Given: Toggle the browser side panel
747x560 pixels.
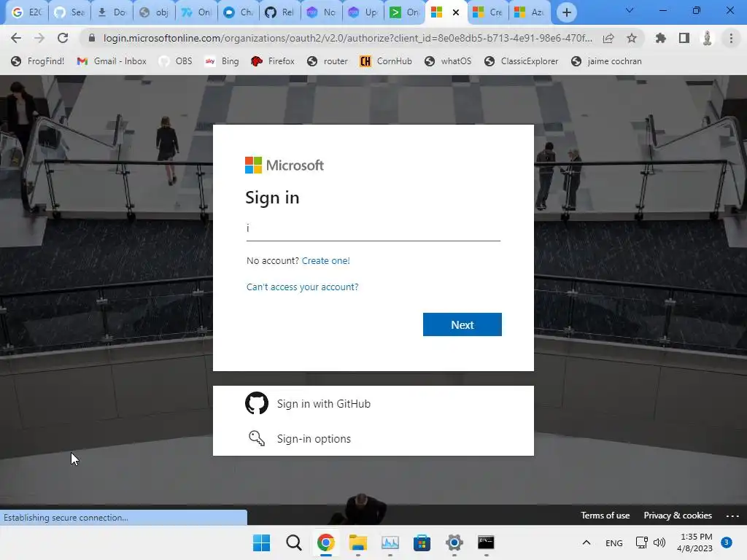Looking at the screenshot, I should [684, 38].
